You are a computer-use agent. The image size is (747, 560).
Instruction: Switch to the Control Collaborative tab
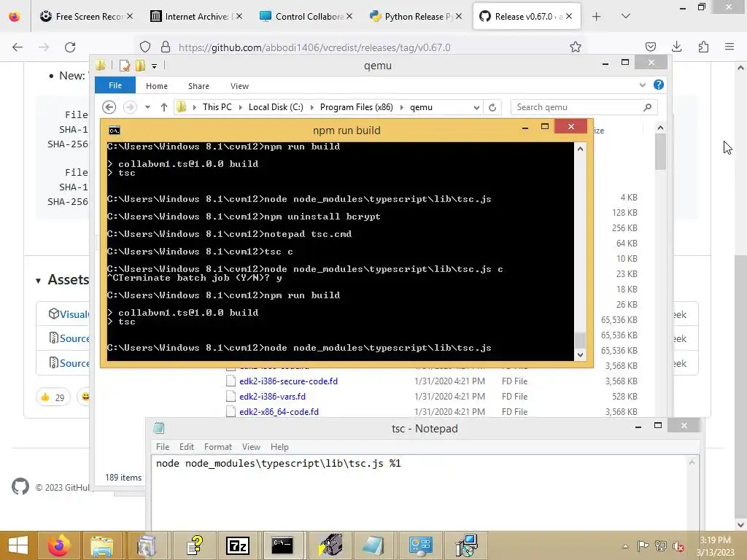click(306, 17)
